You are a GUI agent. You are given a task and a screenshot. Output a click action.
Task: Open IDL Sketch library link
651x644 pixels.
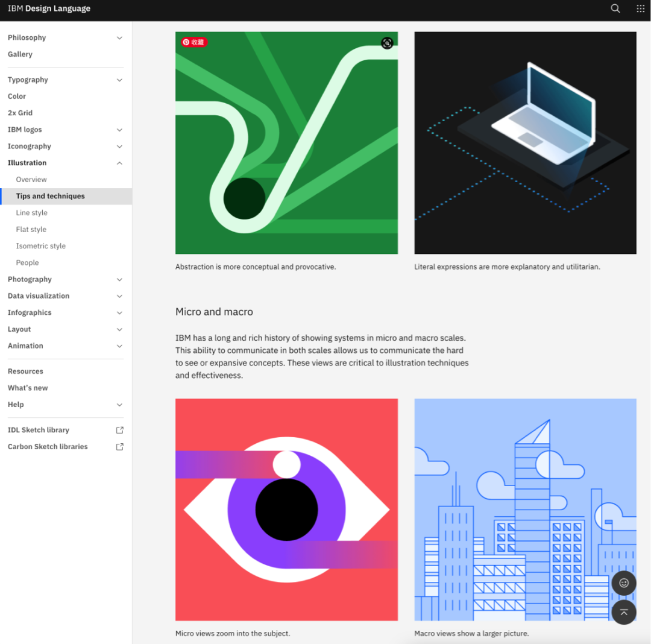pyautogui.click(x=38, y=430)
